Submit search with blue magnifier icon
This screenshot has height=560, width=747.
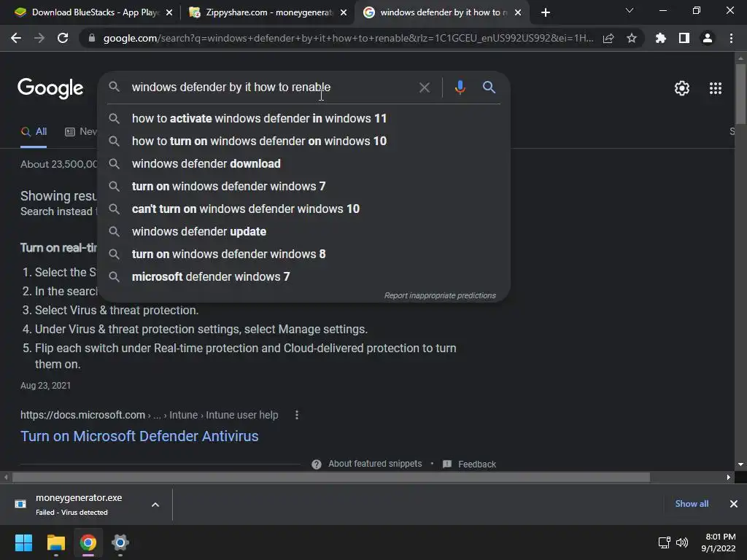[x=489, y=87]
